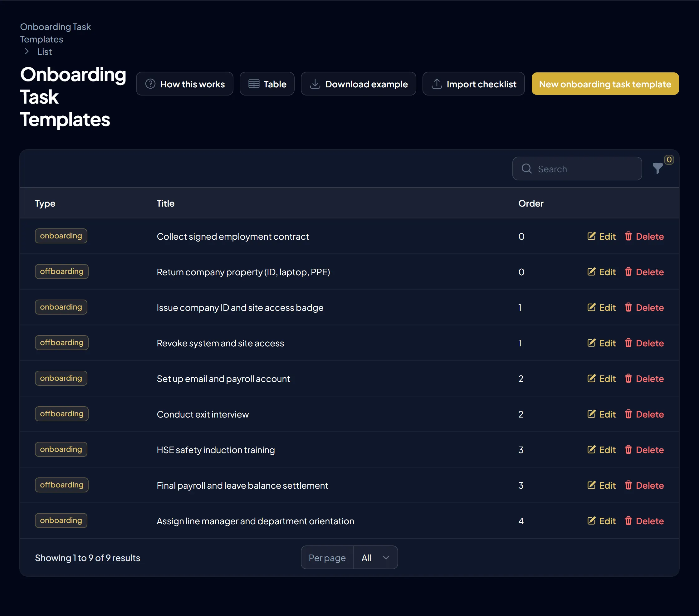699x616 pixels.
Task: Click 'HSE safety induction training' title
Action: (x=216, y=450)
